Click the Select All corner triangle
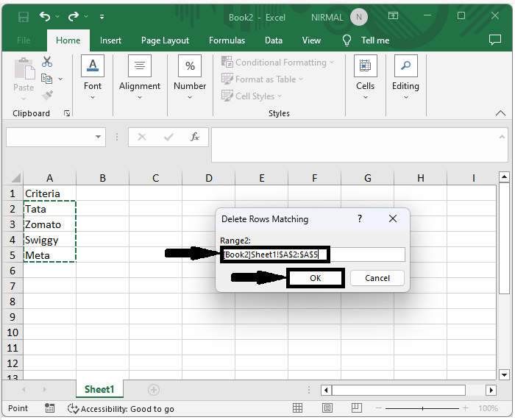Viewport: 515px width, 420px height. [15, 178]
